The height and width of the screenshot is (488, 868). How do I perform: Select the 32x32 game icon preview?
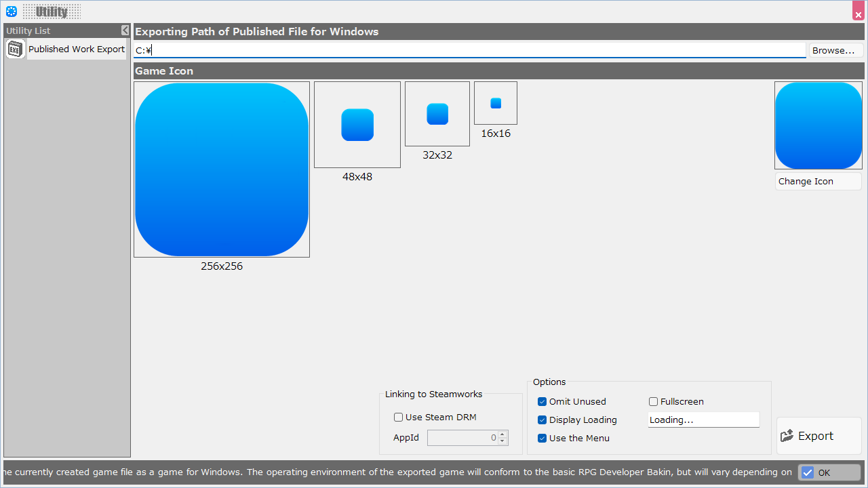(x=437, y=114)
